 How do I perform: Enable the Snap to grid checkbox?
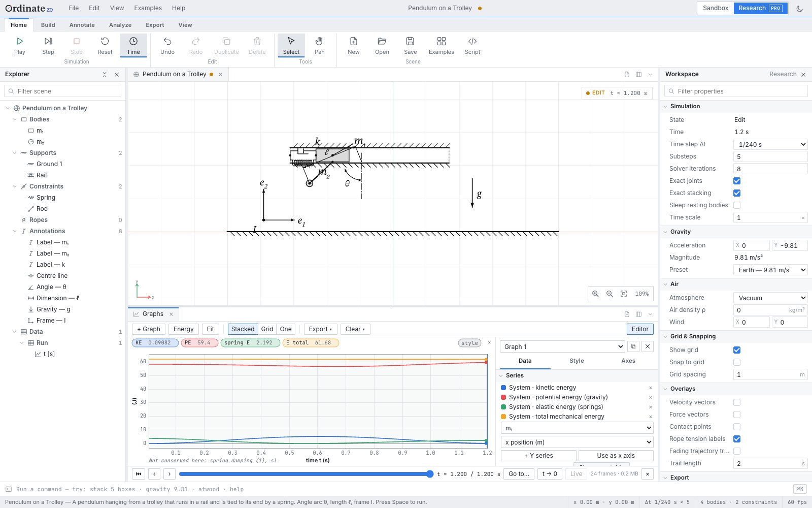click(x=737, y=362)
